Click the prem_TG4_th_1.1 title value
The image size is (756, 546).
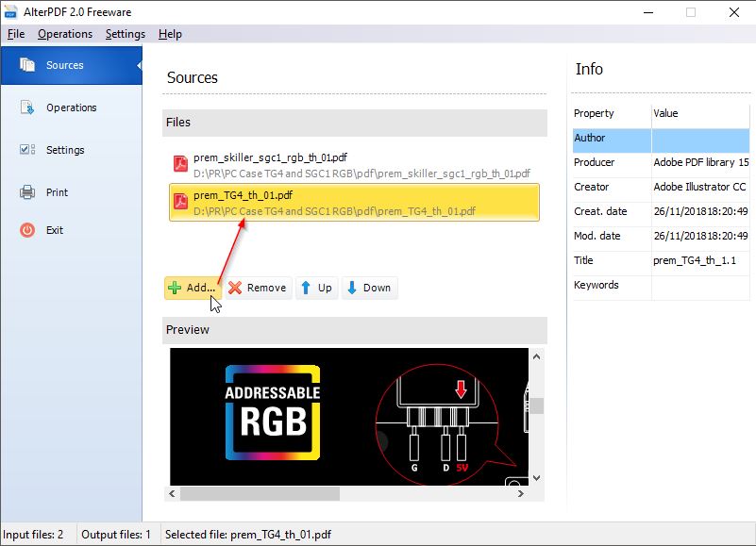[x=695, y=260]
